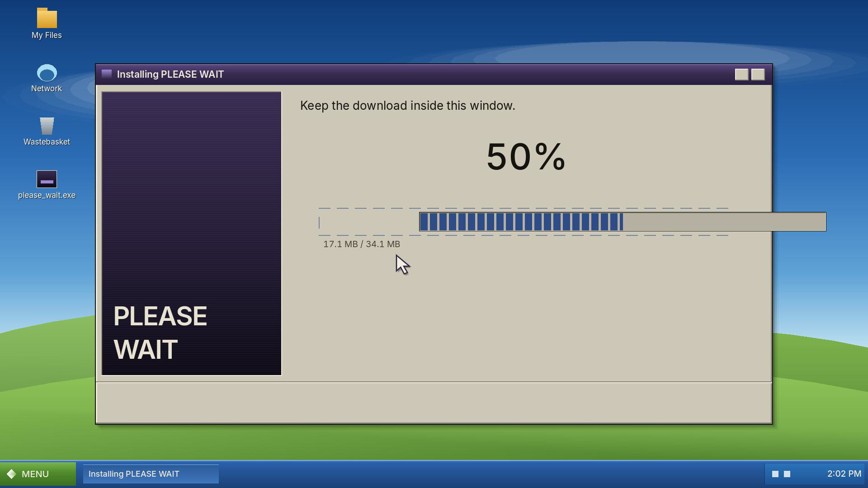Select the please_wait.exe desktop icon
This screenshot has height=488, width=868.
click(x=47, y=184)
